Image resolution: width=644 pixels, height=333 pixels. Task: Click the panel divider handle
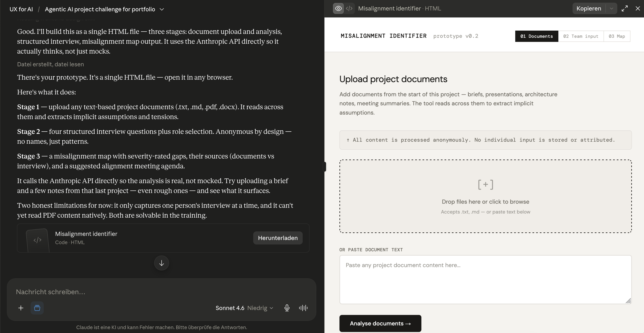324,167
